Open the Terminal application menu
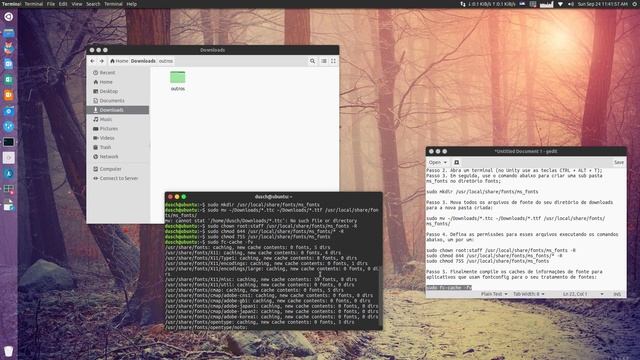Image resolution: width=640 pixels, height=360 pixels. (33, 4)
